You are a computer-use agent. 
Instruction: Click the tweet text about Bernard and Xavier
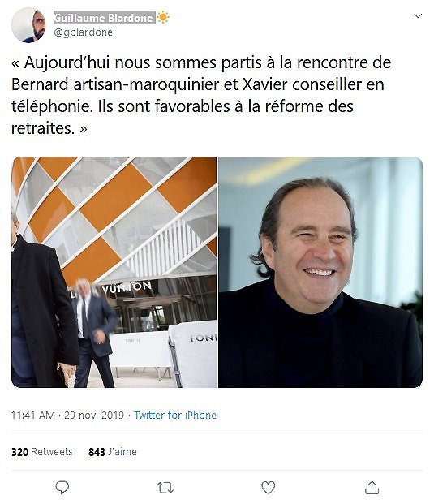[x=201, y=95]
